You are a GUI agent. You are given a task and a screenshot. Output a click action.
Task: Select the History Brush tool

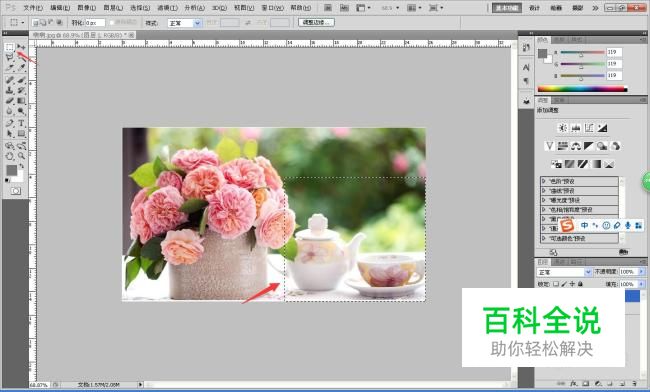click(21, 90)
